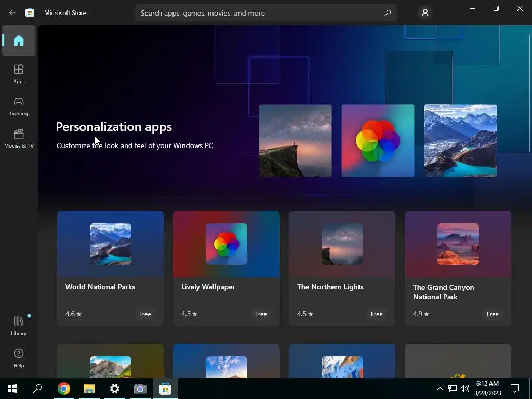Open the mountain lake hero thumbnail
Viewport: 532px width, 399px height.
(x=460, y=141)
